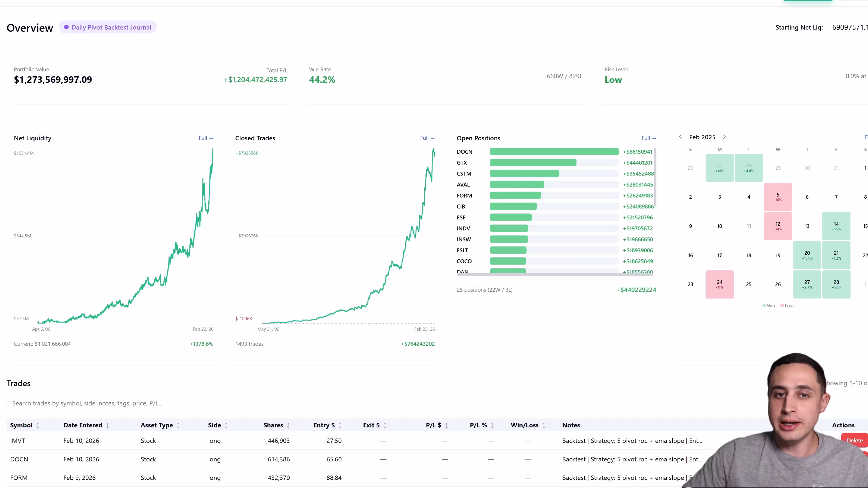Click the Open Positions horizontal scrollbar
Image resolution: width=868 pixels, height=488 pixels.
click(x=555, y=274)
